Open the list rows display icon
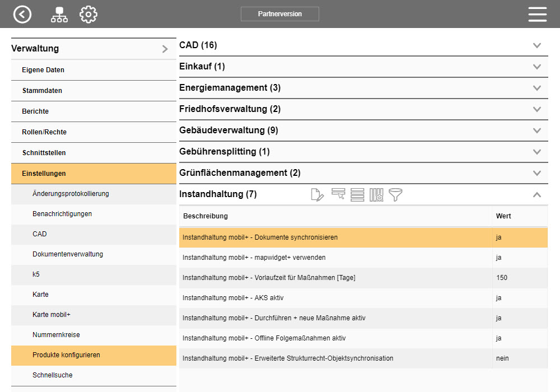 point(357,195)
